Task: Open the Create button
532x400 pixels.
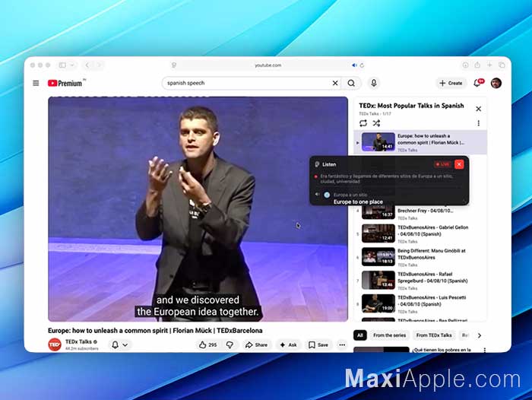Action: coord(451,83)
